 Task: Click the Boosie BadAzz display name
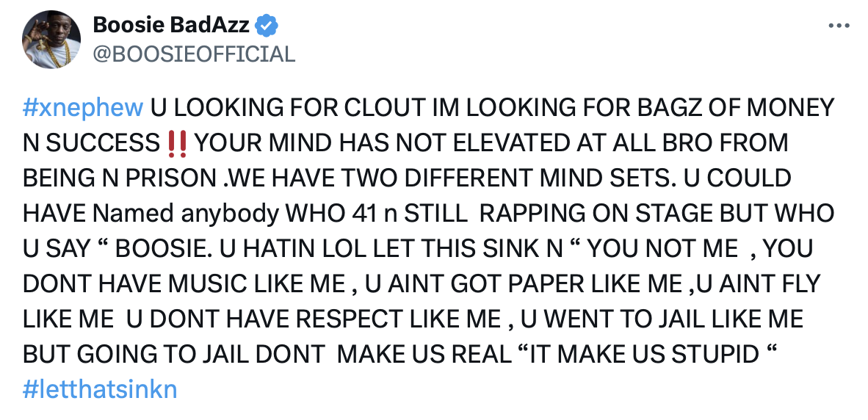(171, 25)
